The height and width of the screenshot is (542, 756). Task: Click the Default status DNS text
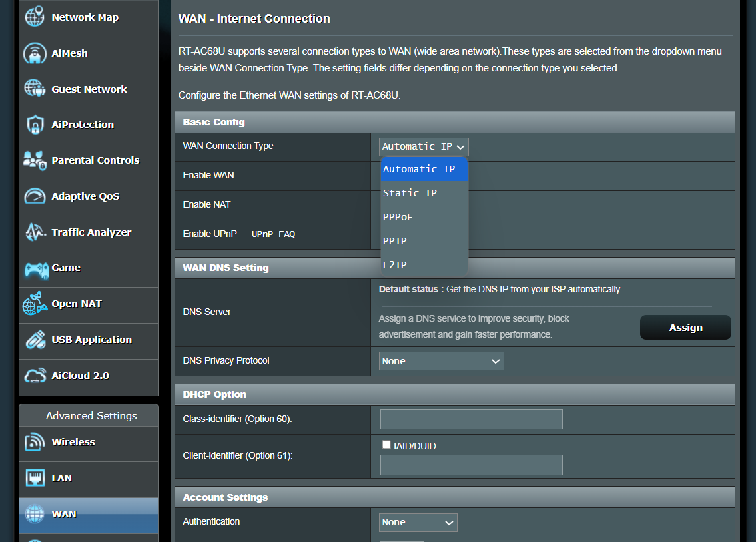click(500, 289)
